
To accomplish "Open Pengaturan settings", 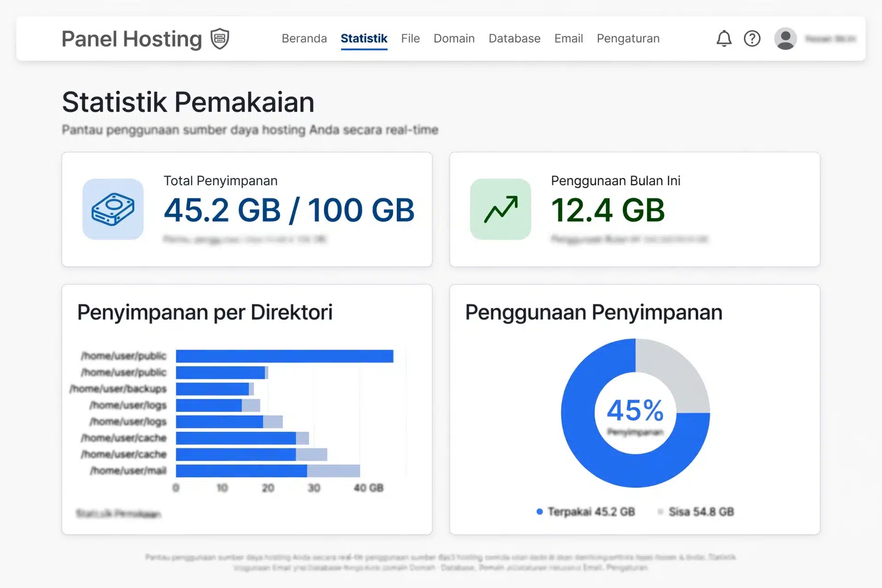I will [628, 39].
